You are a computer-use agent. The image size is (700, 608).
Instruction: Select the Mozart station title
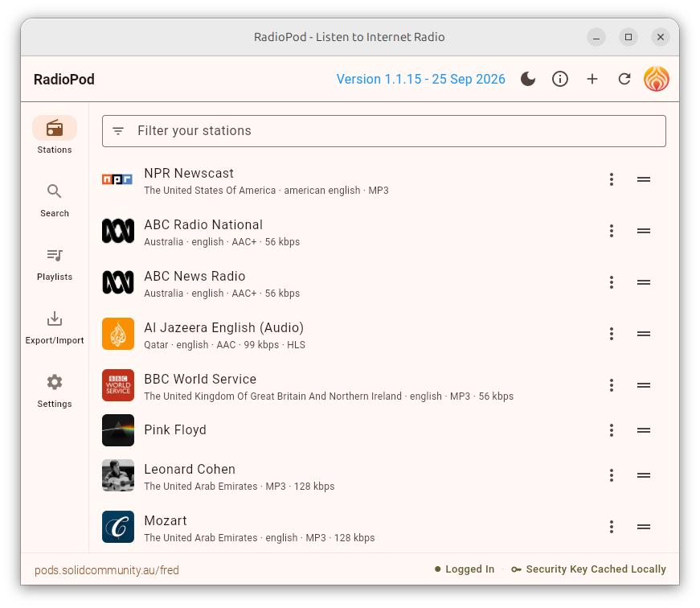click(166, 520)
